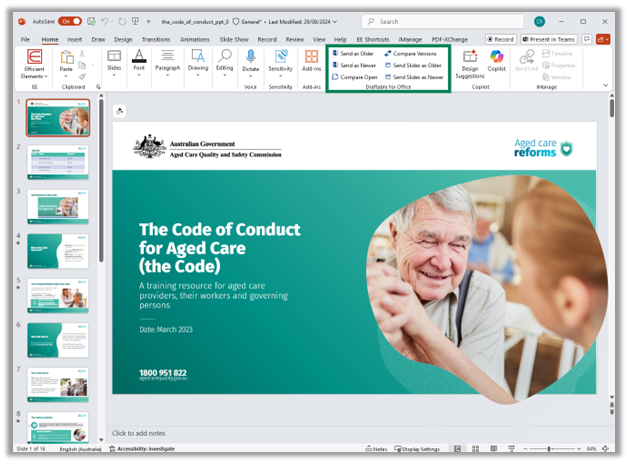Open the comments speech bubble icon
The height and width of the screenshot is (464, 628).
pyautogui.click(x=587, y=39)
